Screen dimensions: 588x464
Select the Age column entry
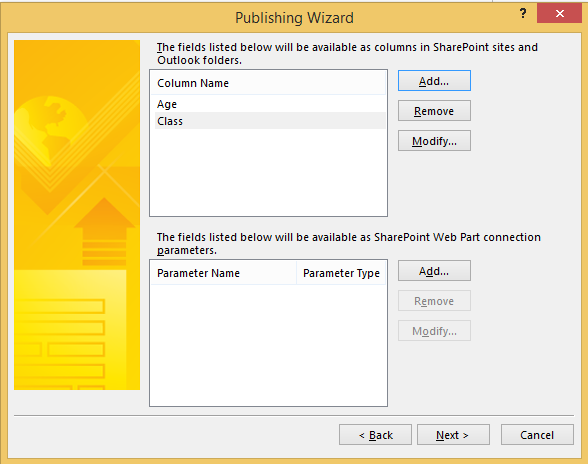[270, 104]
